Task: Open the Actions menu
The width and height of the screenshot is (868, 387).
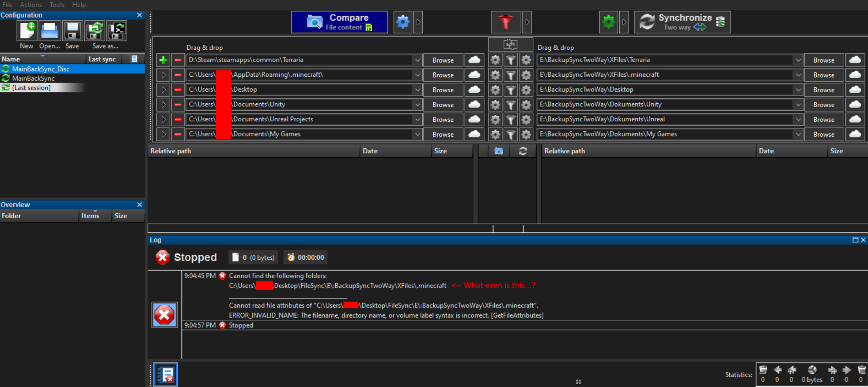Action: pos(31,5)
